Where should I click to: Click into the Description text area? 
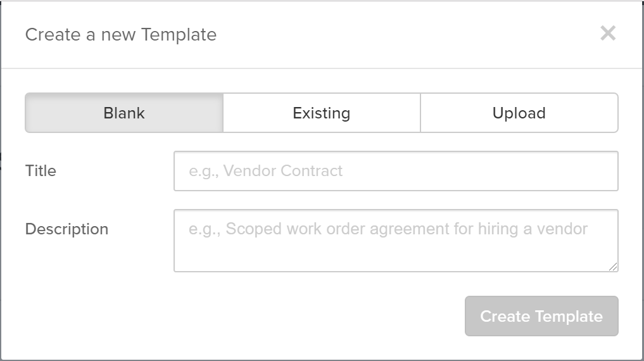[x=396, y=241]
